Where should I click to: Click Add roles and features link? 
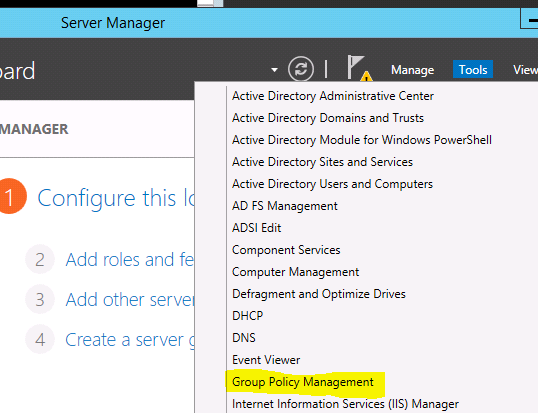(130, 259)
